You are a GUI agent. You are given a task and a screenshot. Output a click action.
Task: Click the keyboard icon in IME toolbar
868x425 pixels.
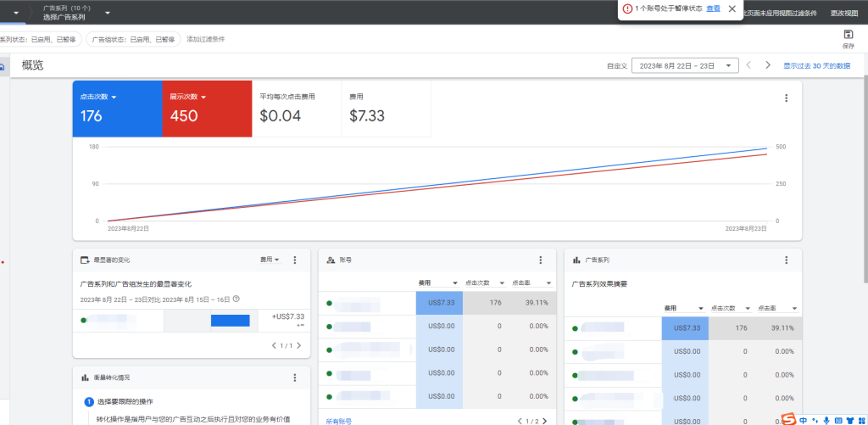click(x=838, y=420)
